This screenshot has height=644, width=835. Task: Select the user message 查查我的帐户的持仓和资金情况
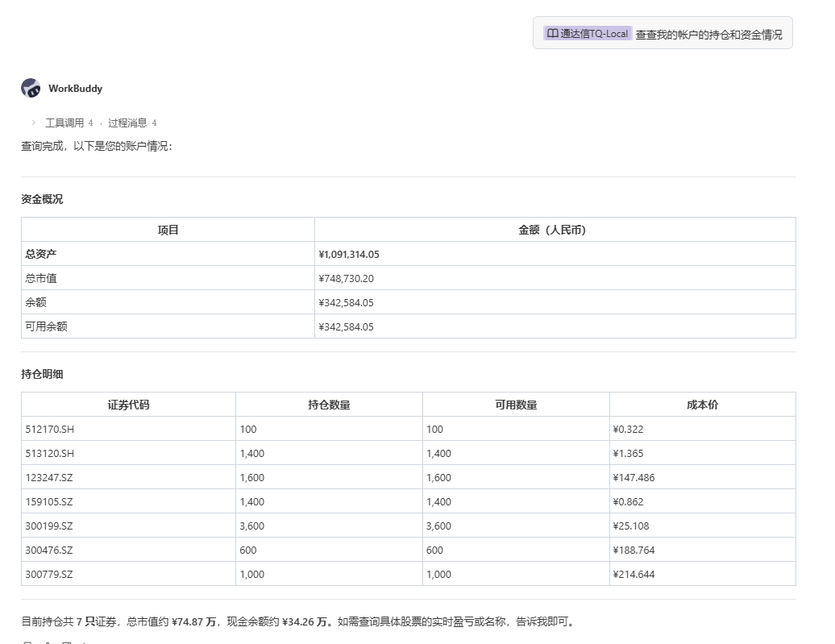(x=708, y=35)
